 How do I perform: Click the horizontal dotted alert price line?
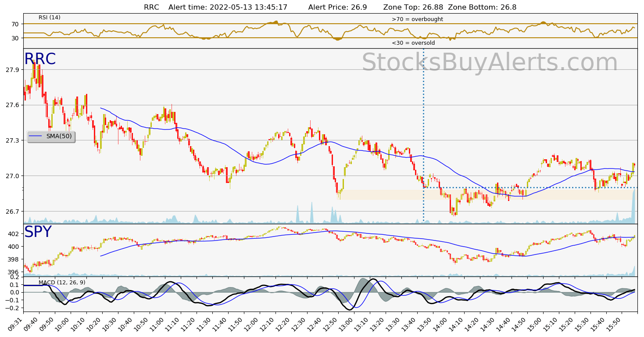click(530, 187)
